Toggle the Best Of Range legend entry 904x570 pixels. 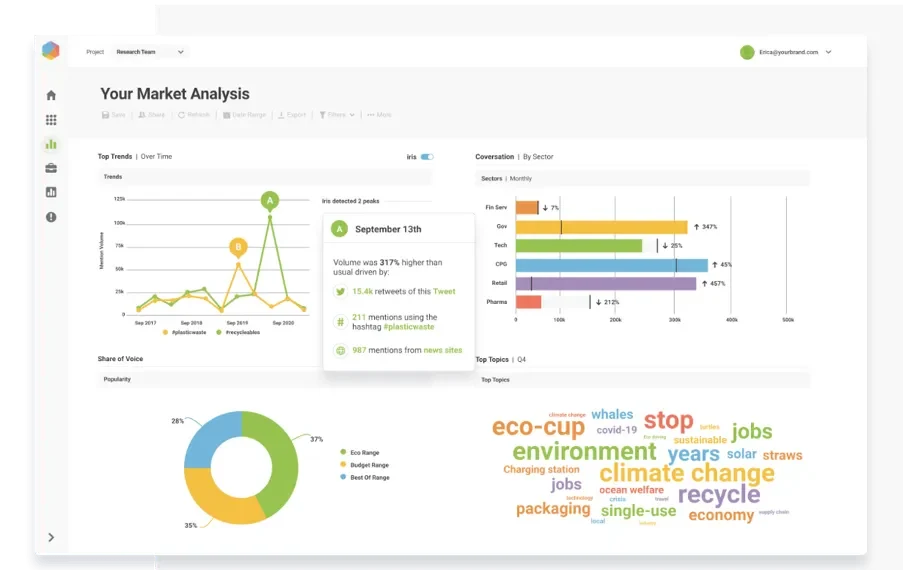(x=365, y=477)
